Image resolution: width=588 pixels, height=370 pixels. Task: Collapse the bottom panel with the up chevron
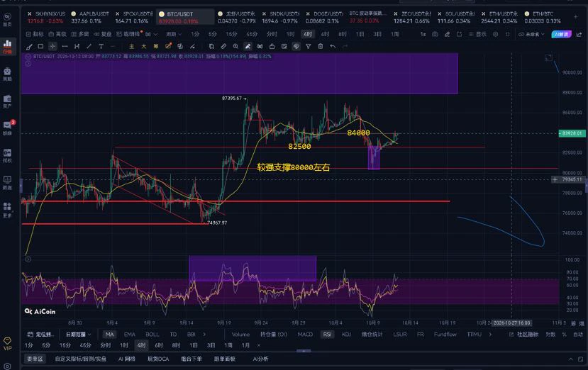(571, 359)
